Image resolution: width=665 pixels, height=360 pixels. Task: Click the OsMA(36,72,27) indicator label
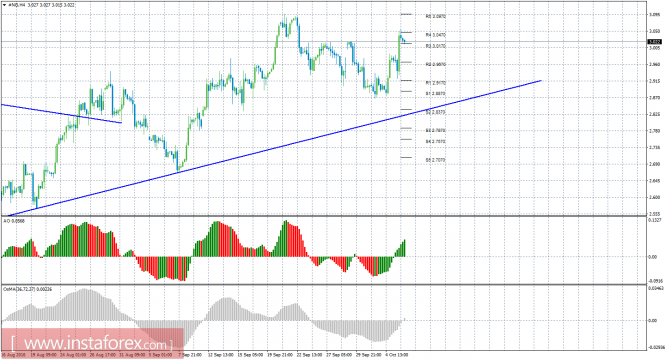[x=28, y=289]
